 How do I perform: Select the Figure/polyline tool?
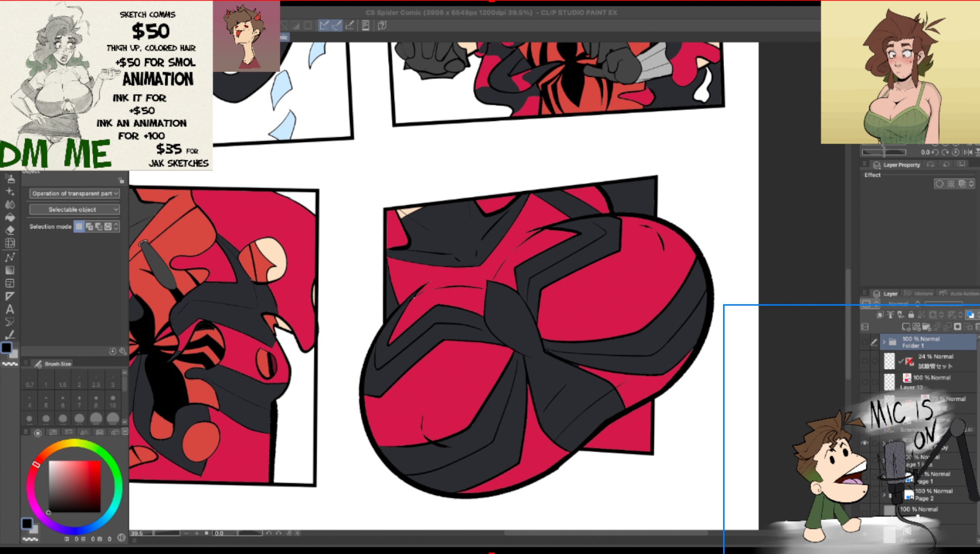coord(10,257)
